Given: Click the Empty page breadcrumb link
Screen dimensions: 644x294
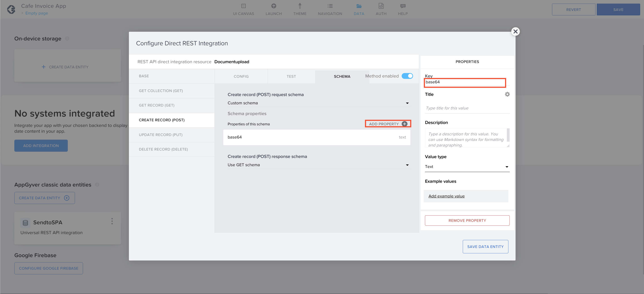Looking at the screenshot, I should (36, 13).
